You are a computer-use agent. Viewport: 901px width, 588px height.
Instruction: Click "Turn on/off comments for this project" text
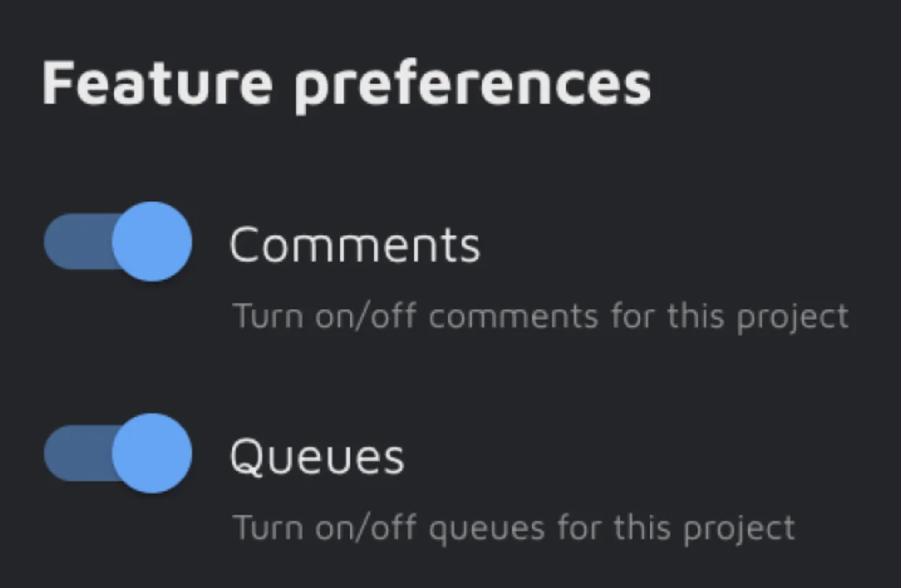(x=540, y=316)
